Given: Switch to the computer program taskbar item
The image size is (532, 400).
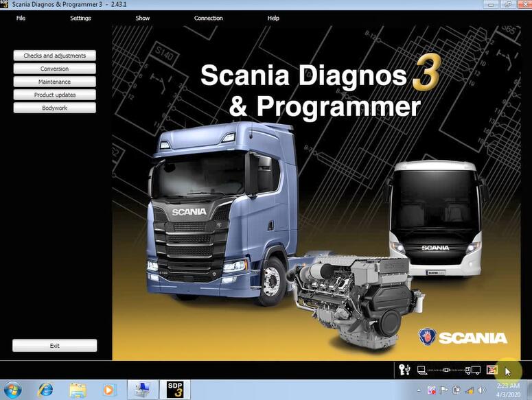Looking at the screenshot, I should [x=143, y=390].
